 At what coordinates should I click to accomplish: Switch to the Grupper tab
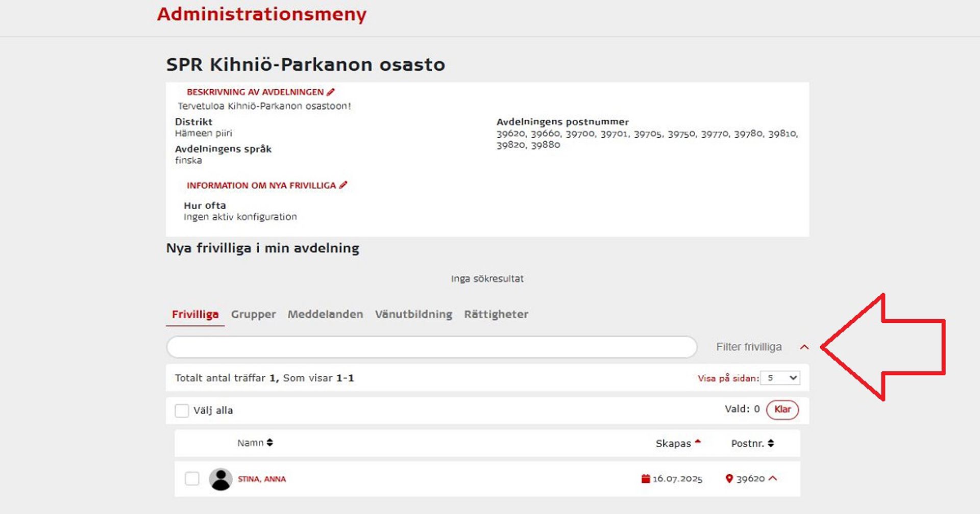pyautogui.click(x=253, y=314)
